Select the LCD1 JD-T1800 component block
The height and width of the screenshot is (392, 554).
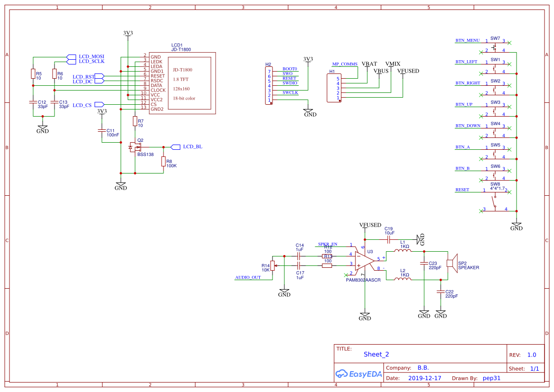182,83
